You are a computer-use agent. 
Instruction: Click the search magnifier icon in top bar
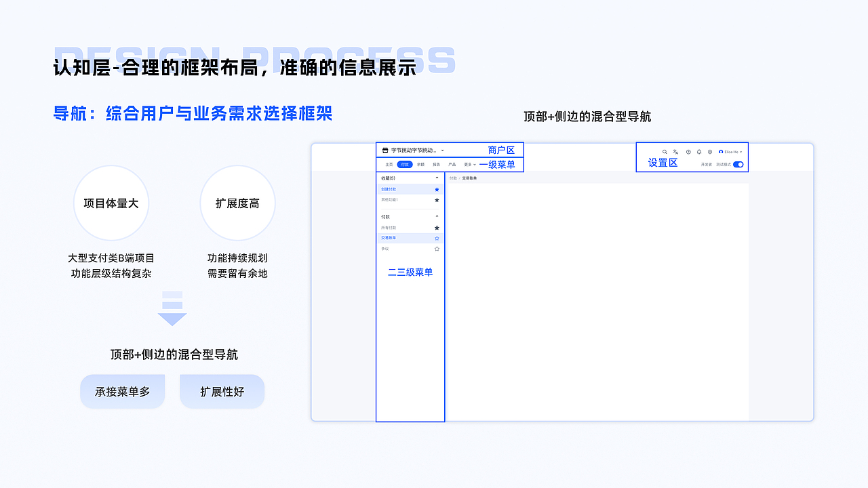(665, 152)
